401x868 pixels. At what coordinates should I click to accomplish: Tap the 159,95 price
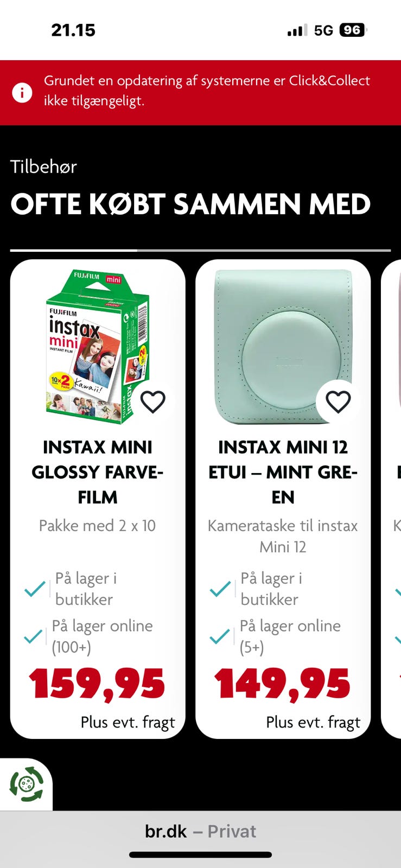(x=97, y=683)
